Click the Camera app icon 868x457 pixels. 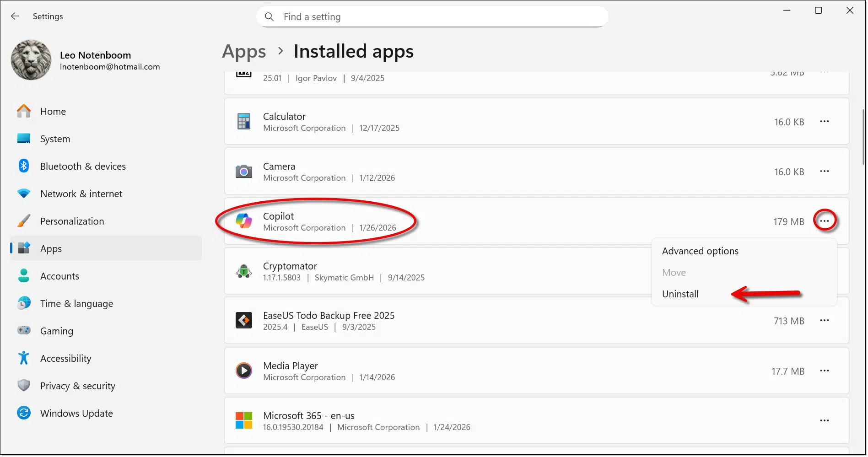243,172
